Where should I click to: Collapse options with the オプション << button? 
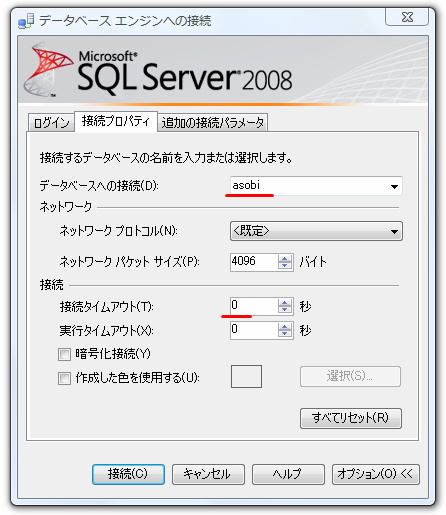point(376,474)
